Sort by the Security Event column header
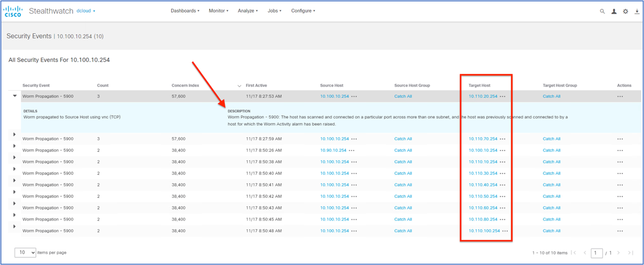The height and width of the screenshot is (265, 644). (x=36, y=85)
